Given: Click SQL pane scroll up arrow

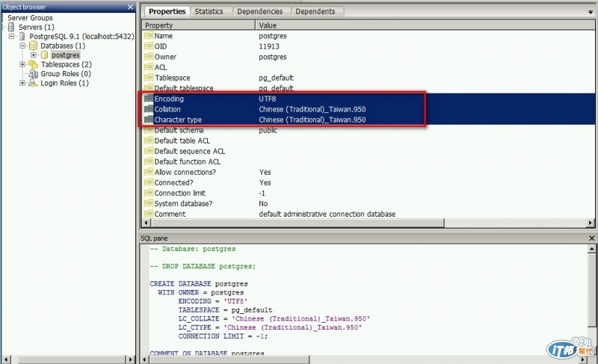Looking at the screenshot, I should point(591,249).
